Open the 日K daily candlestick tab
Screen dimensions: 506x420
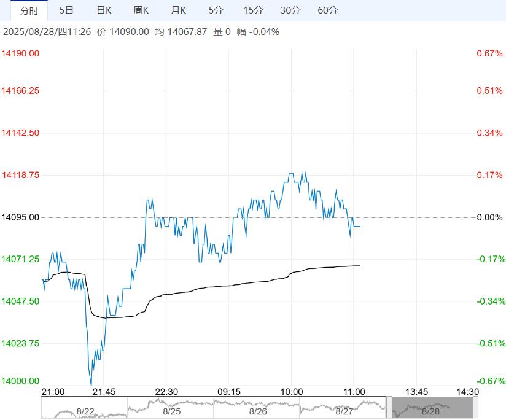click(x=104, y=10)
